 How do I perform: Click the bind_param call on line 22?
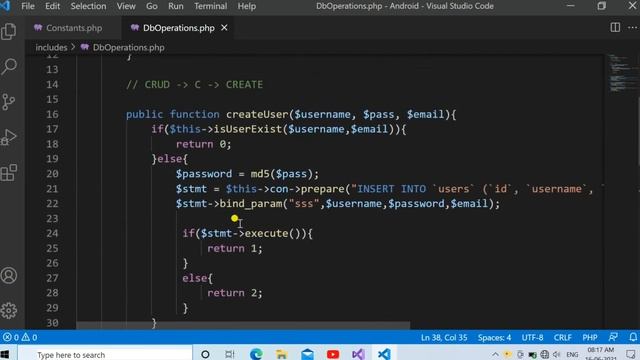(251, 204)
